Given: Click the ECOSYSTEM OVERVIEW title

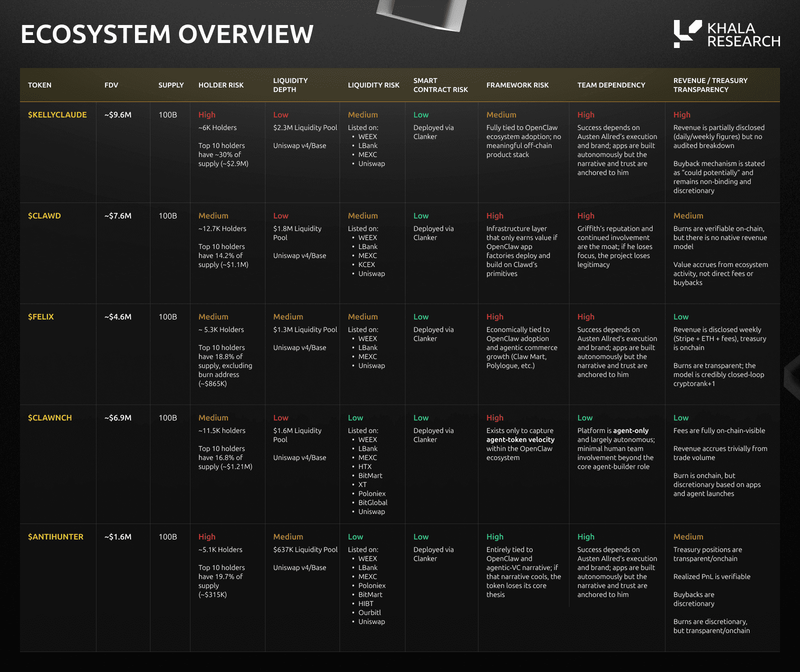Looking at the screenshot, I should [167, 34].
